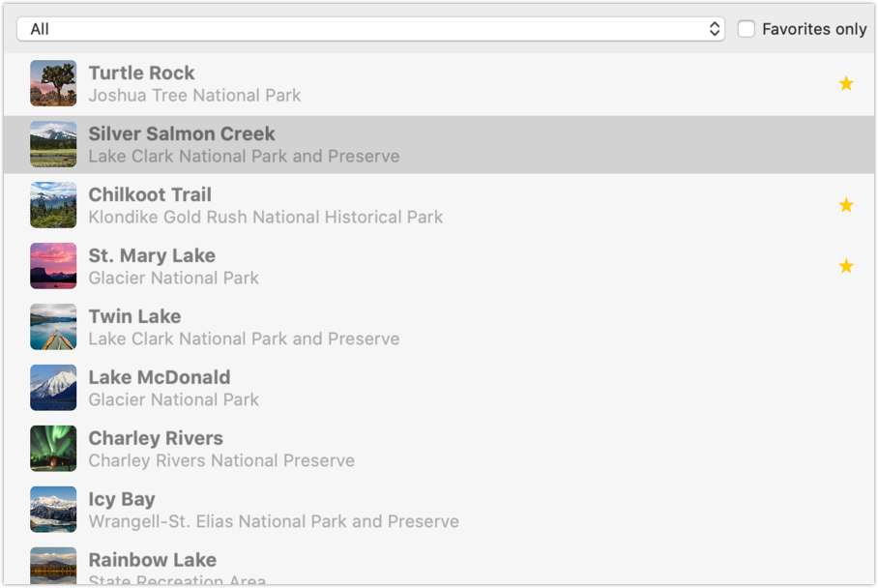878x588 pixels.
Task: Click the St. Mary Lake sunset thumbnail
Action: pyautogui.click(x=53, y=266)
